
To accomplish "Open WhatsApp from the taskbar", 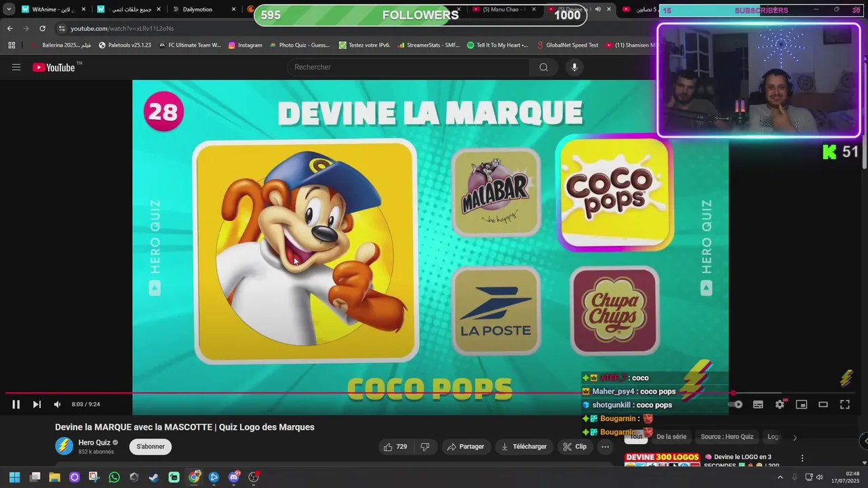I will tap(114, 477).
